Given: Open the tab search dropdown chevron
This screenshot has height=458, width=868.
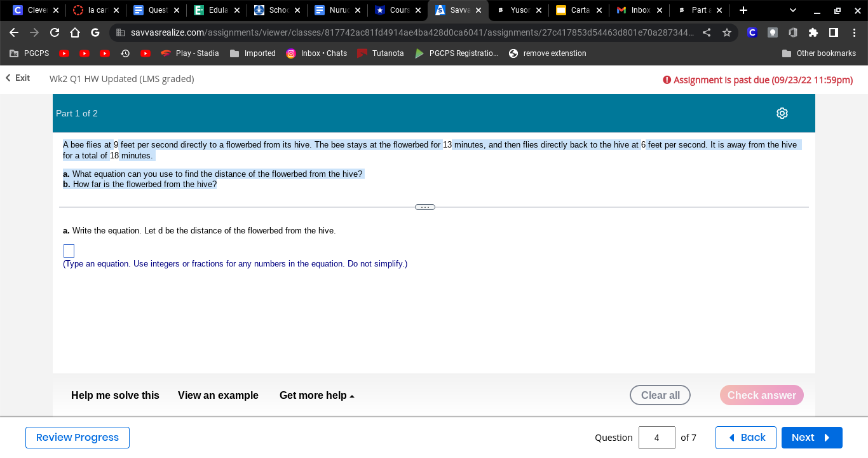Looking at the screenshot, I should click(793, 10).
